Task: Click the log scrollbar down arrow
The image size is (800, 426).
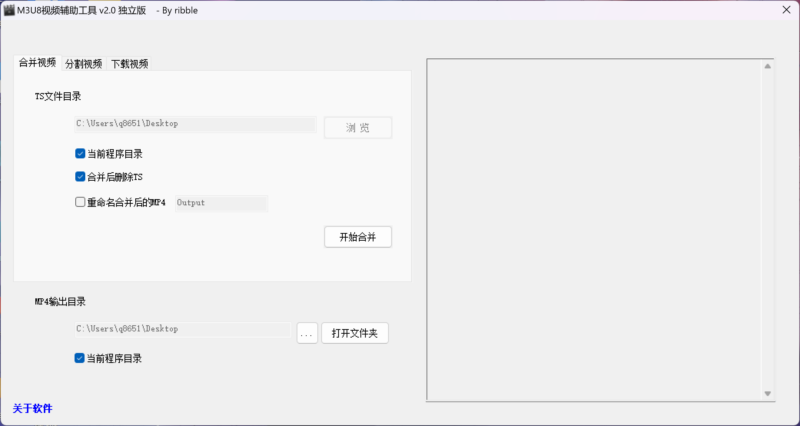Action: pos(767,393)
